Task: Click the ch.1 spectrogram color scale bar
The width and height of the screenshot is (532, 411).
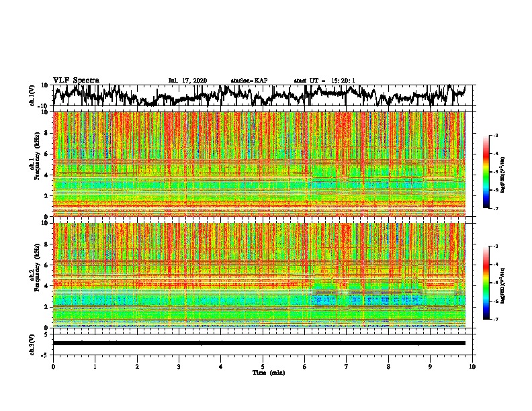Action: [x=486, y=172]
